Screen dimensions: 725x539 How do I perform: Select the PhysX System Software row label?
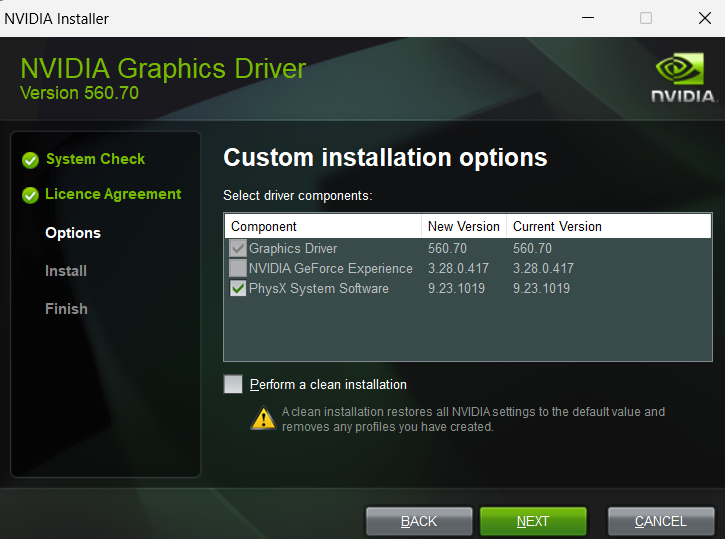(319, 288)
